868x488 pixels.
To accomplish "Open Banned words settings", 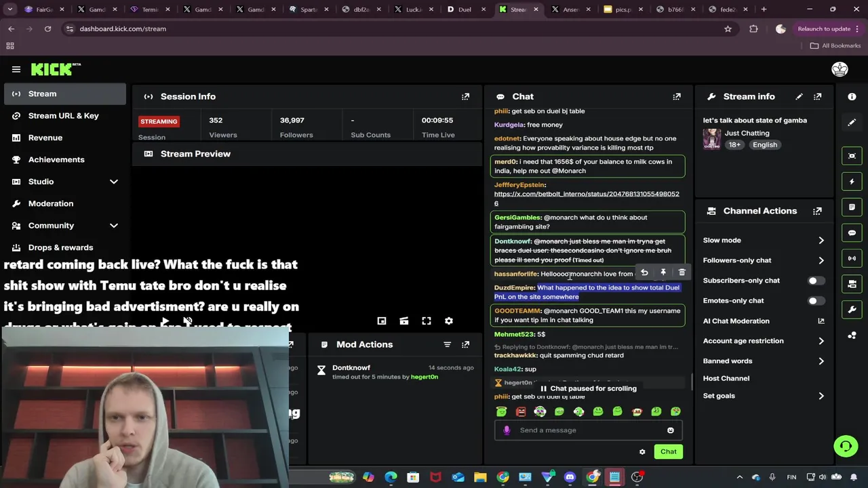I will (x=764, y=361).
